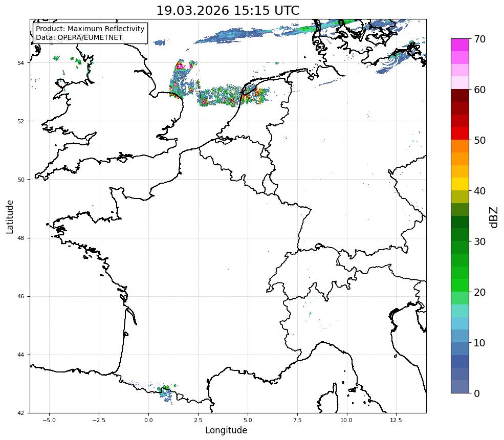Viewport: 504px width, 440px height.
Task: Click the latitude tick label 48
Action: tap(20, 238)
